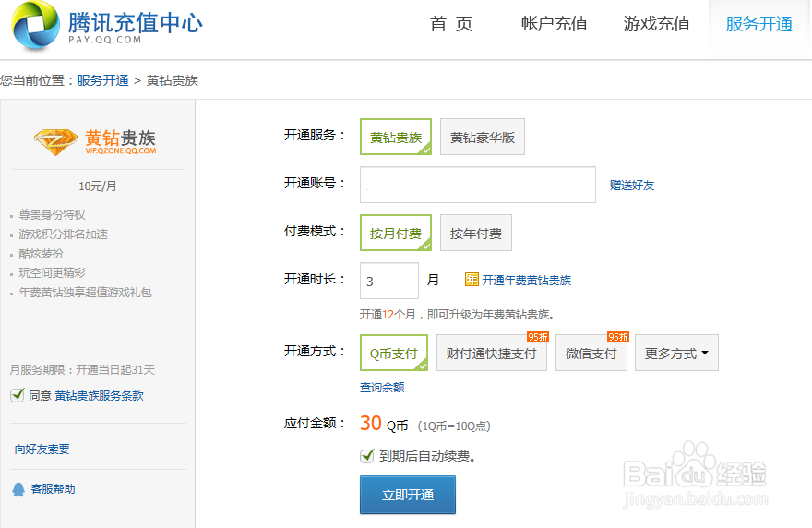Click the 95折 badge on 财付通快捷支付

pos(538,337)
